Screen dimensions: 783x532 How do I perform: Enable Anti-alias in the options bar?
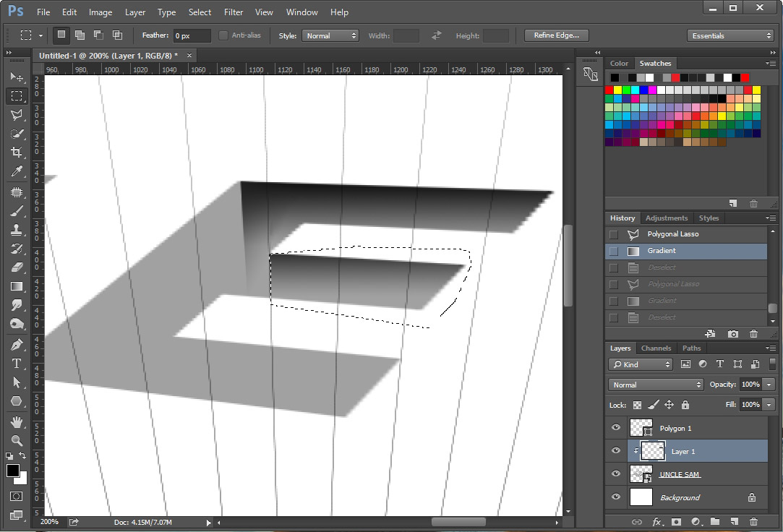pyautogui.click(x=223, y=35)
